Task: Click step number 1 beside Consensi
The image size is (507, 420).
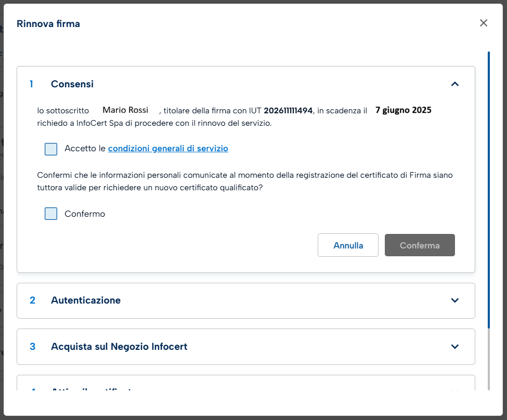Action: tap(31, 84)
